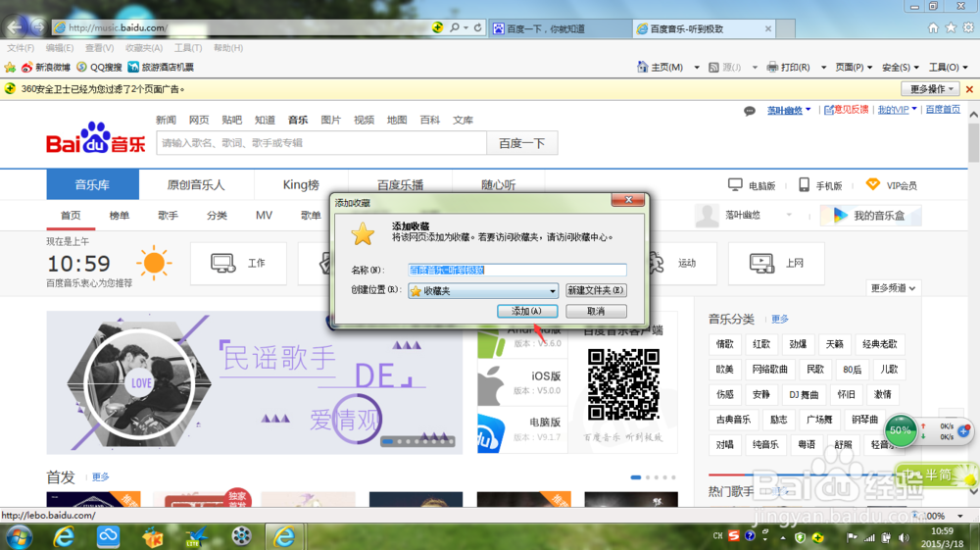The width and height of the screenshot is (980, 550).
Task: Click the 更多 link beside 音乐分类
Action: pos(779,320)
